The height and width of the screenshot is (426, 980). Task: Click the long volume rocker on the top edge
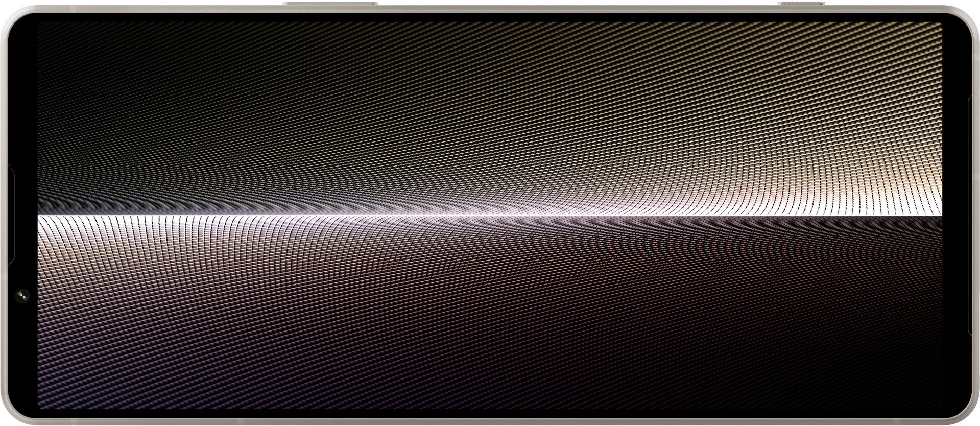tap(331, 4)
